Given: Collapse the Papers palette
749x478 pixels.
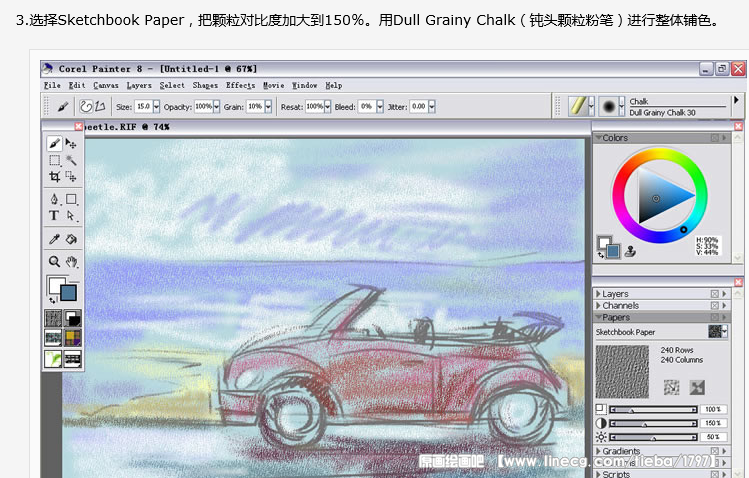Looking at the screenshot, I should tap(598, 317).
